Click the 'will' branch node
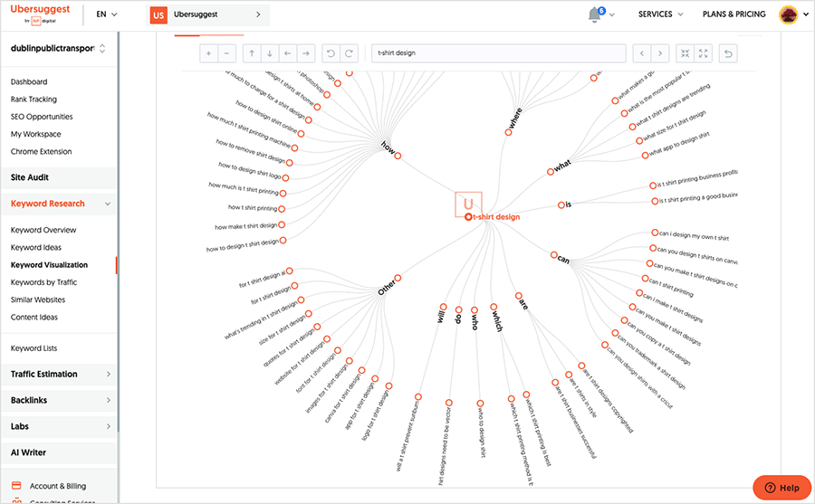Viewport: 815px width, 504px height. 444,307
